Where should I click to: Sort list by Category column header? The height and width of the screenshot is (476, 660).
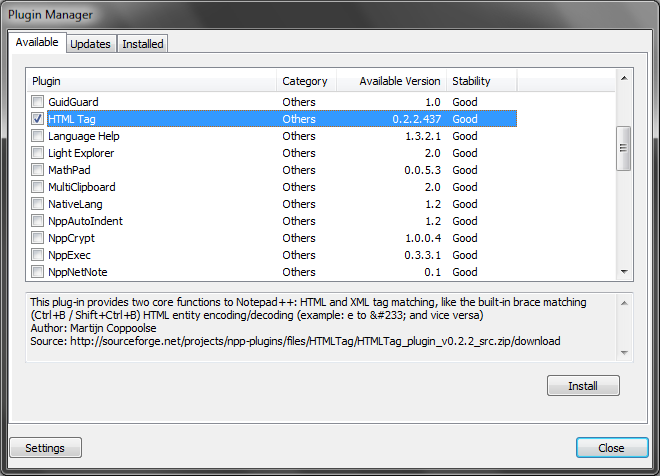306,81
